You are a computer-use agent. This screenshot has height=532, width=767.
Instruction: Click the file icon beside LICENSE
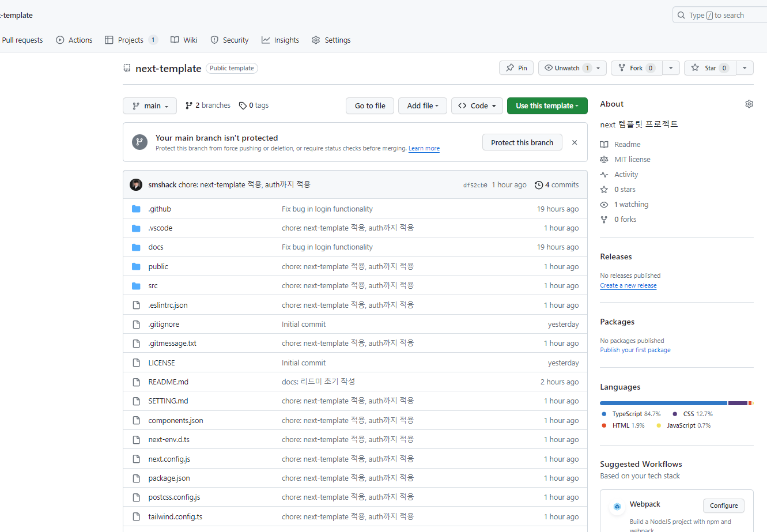pos(136,363)
